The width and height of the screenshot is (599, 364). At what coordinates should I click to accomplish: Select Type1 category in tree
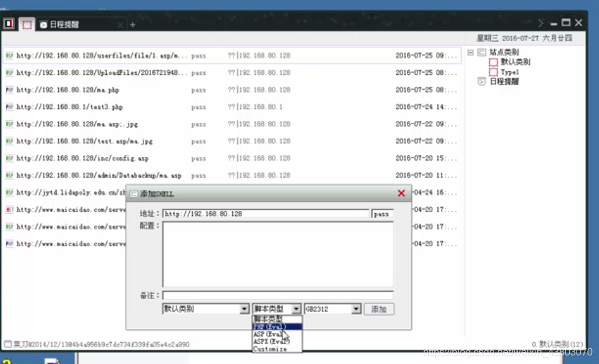(510, 72)
